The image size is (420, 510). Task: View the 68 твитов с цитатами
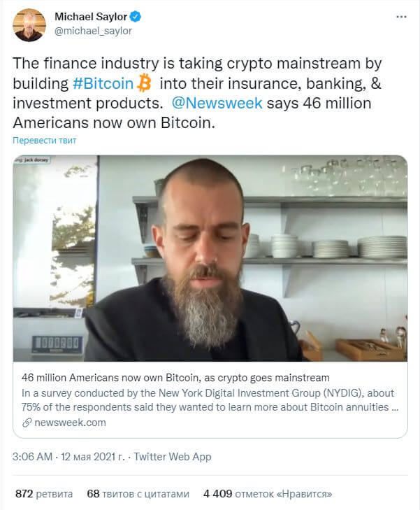pyautogui.click(x=138, y=494)
